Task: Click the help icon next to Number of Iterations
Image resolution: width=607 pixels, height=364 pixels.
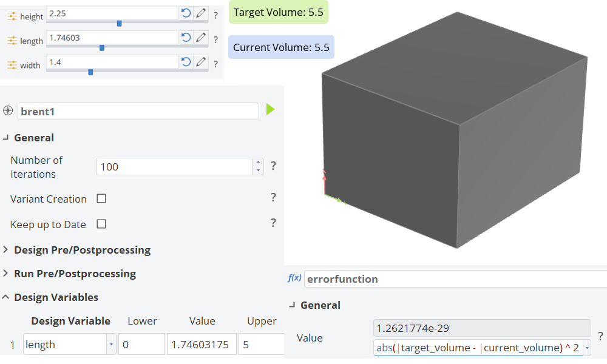Action: (x=273, y=166)
